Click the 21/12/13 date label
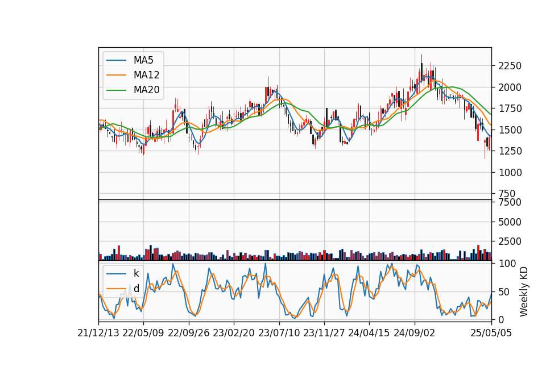546x392 pixels. pos(98,333)
